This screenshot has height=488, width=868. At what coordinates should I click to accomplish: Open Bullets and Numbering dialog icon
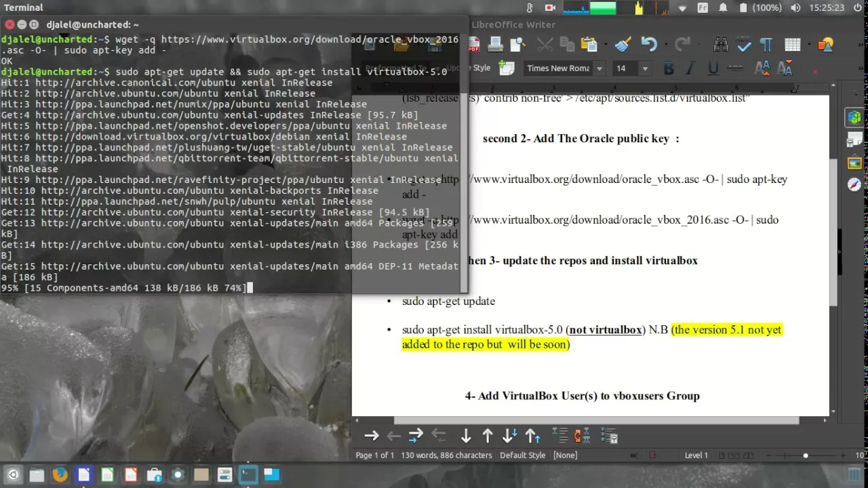tap(608, 436)
